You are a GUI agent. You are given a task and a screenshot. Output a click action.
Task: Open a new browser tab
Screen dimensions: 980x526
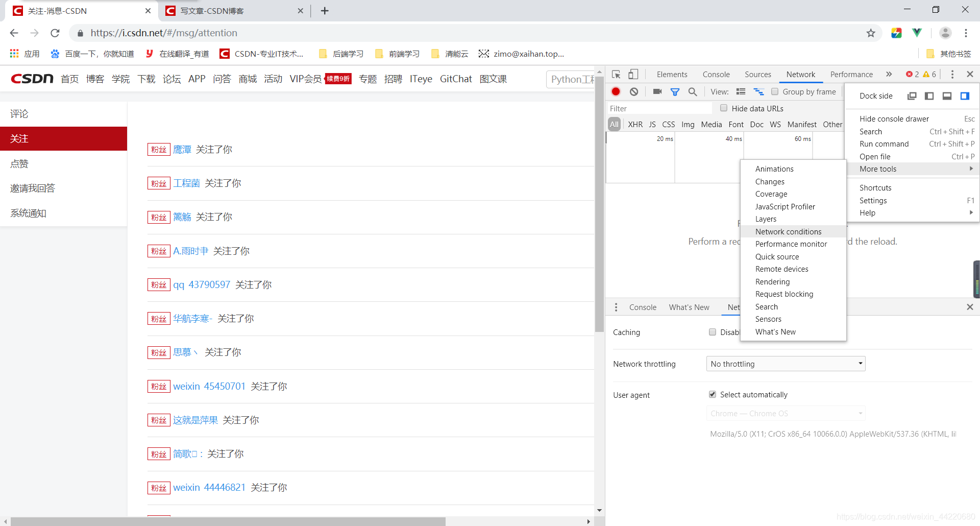pos(325,11)
